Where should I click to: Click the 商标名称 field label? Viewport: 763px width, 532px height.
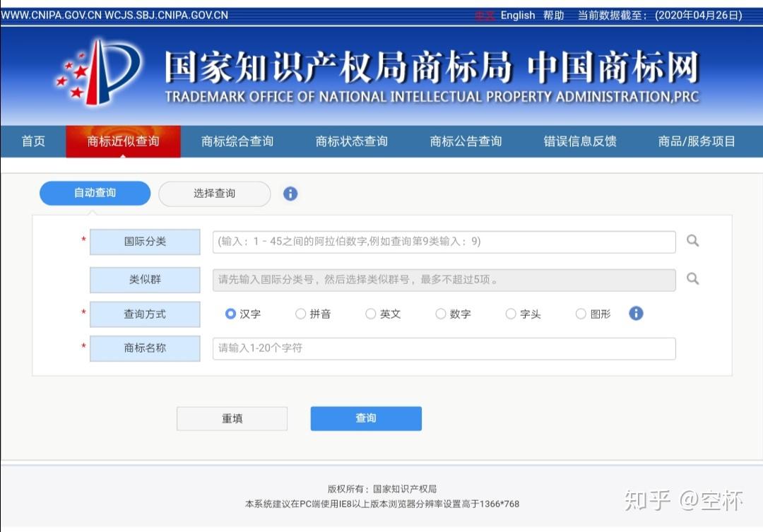click(x=145, y=348)
